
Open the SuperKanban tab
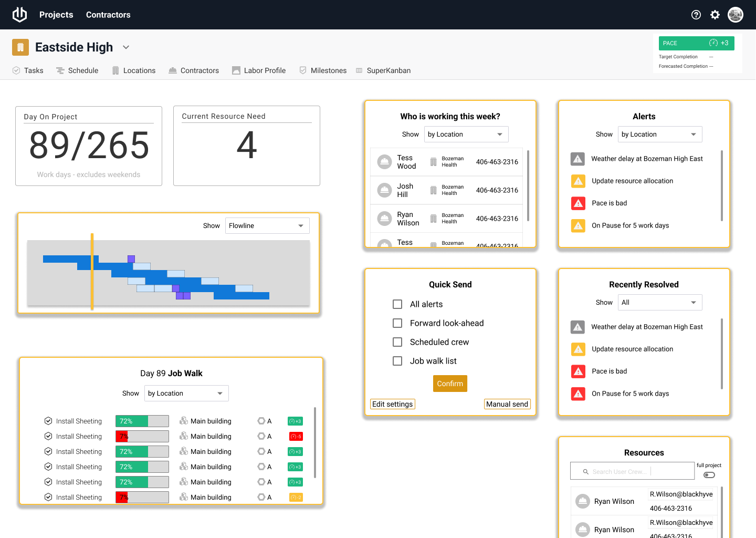point(383,70)
